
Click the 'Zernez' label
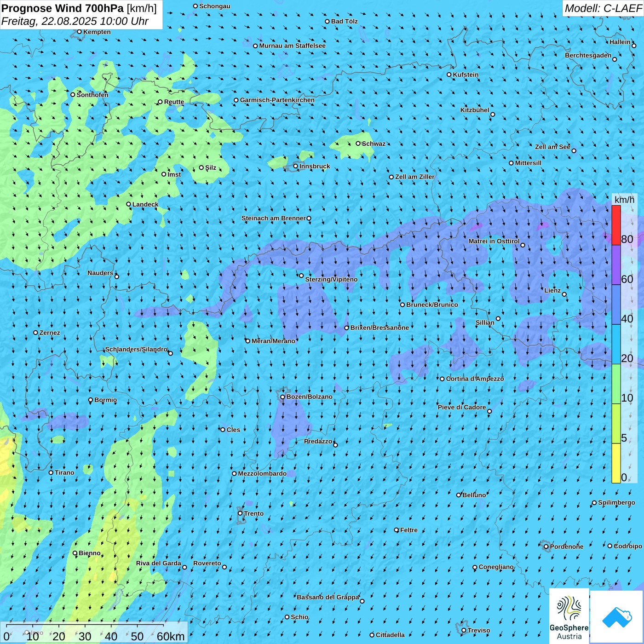50,333
